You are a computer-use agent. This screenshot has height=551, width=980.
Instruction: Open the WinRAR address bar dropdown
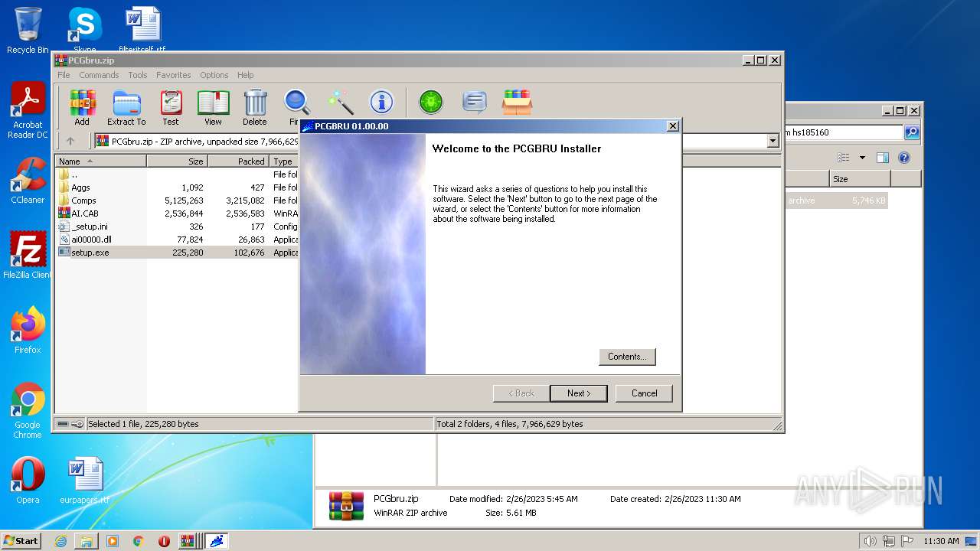(x=773, y=141)
